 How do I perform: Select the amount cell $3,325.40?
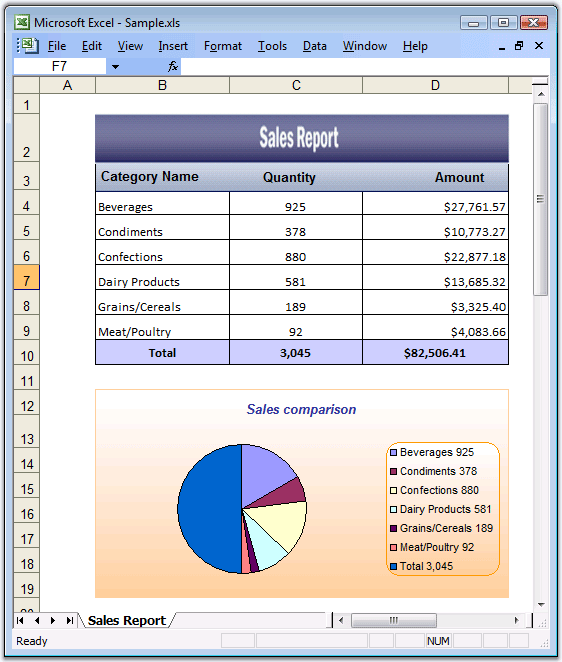coord(435,303)
